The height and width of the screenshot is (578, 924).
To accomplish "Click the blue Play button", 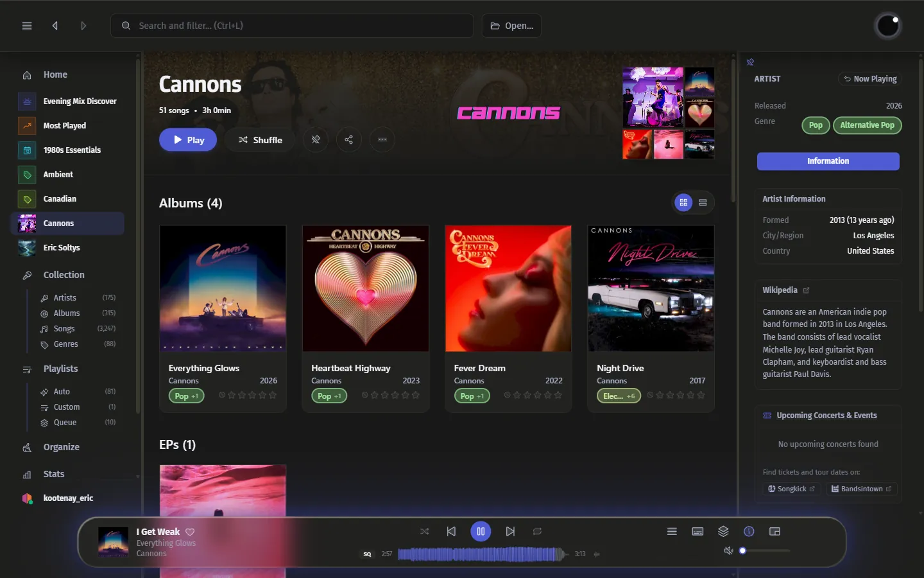I will tap(188, 139).
